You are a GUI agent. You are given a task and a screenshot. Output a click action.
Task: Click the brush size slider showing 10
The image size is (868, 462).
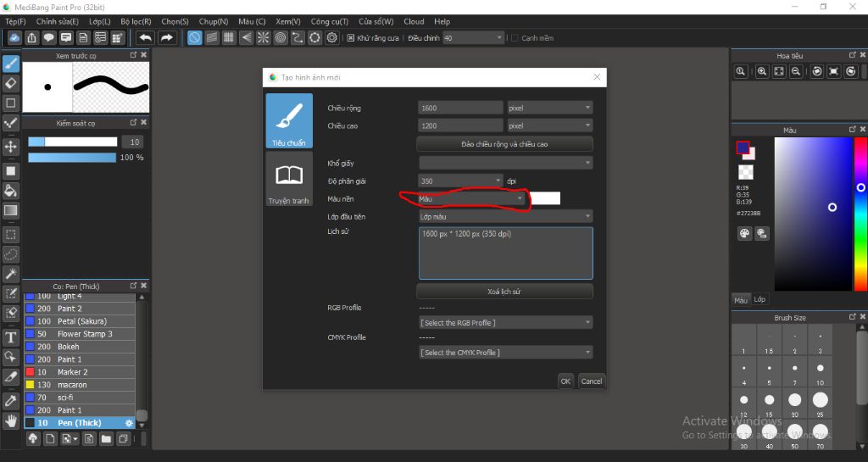click(73, 142)
